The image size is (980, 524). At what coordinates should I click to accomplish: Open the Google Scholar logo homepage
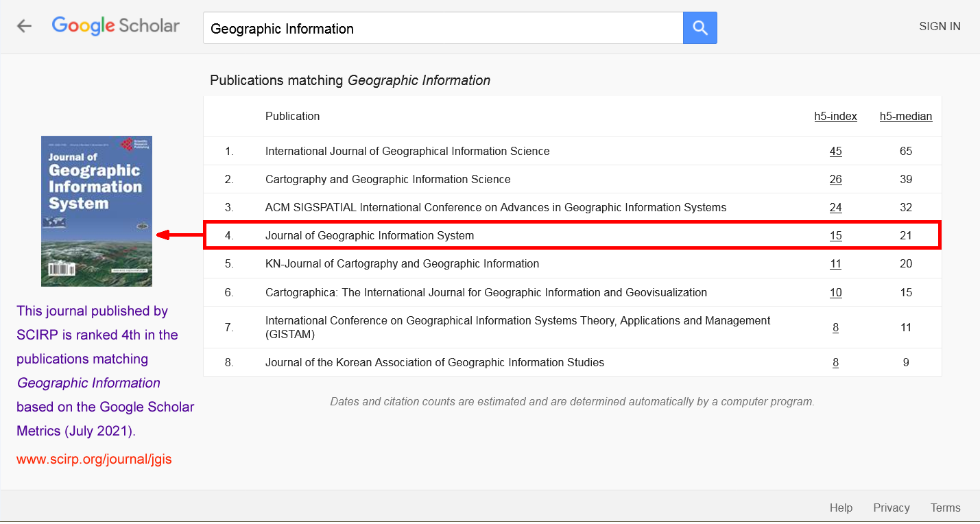pyautogui.click(x=115, y=26)
